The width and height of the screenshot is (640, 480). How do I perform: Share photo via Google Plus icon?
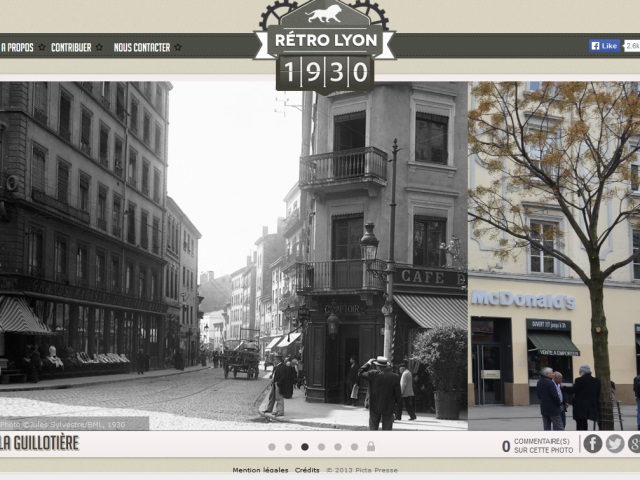pos(634,443)
